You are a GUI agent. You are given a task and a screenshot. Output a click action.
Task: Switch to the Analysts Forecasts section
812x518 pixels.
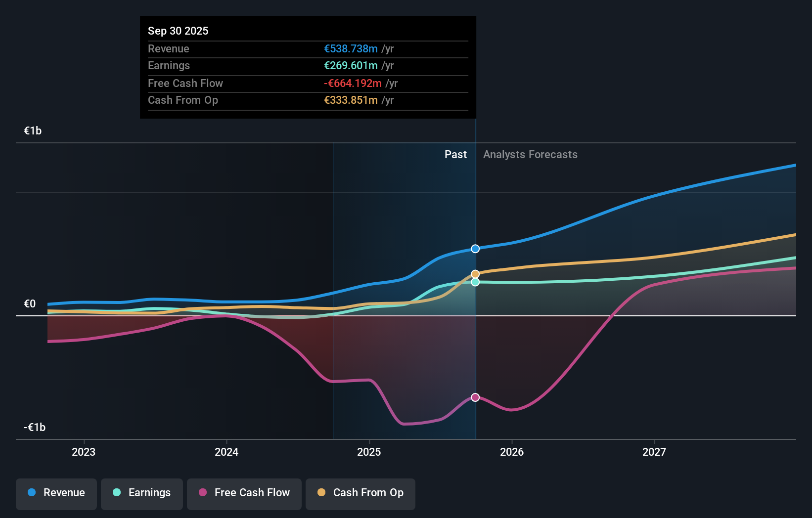tap(530, 154)
